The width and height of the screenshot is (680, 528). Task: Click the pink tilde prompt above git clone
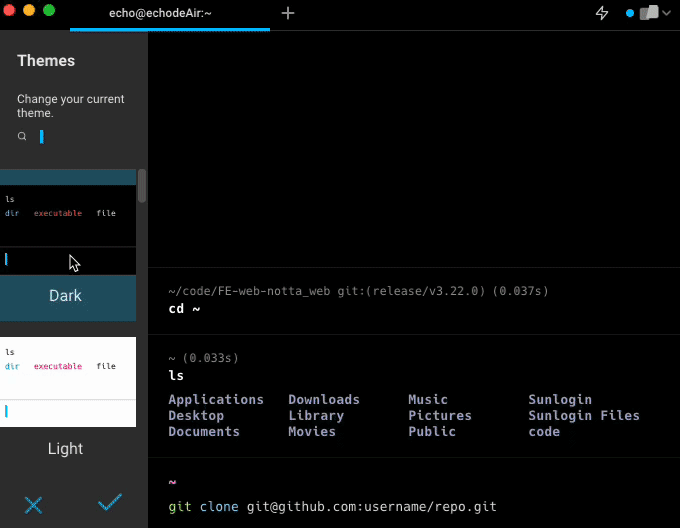tap(172, 482)
